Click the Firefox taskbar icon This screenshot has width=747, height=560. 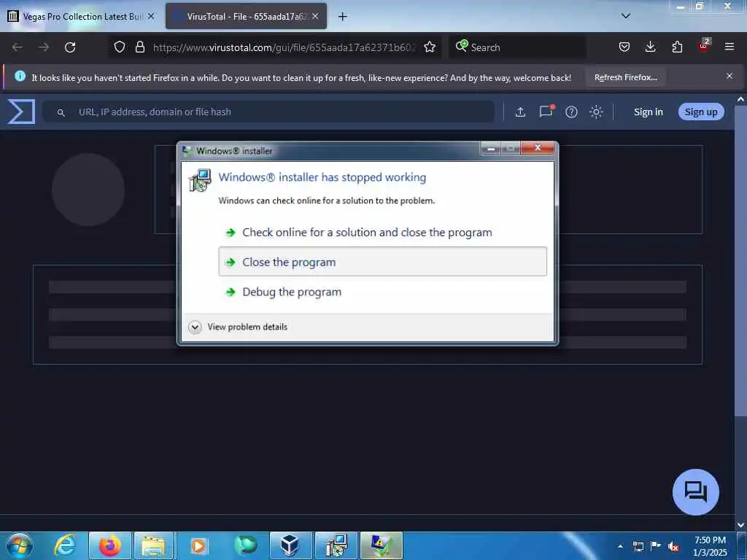109,545
